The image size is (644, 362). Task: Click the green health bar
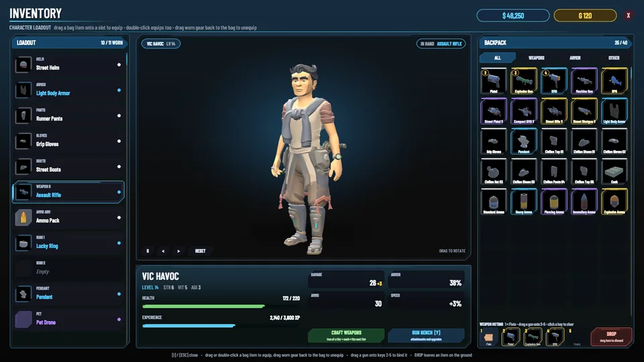[x=203, y=306]
